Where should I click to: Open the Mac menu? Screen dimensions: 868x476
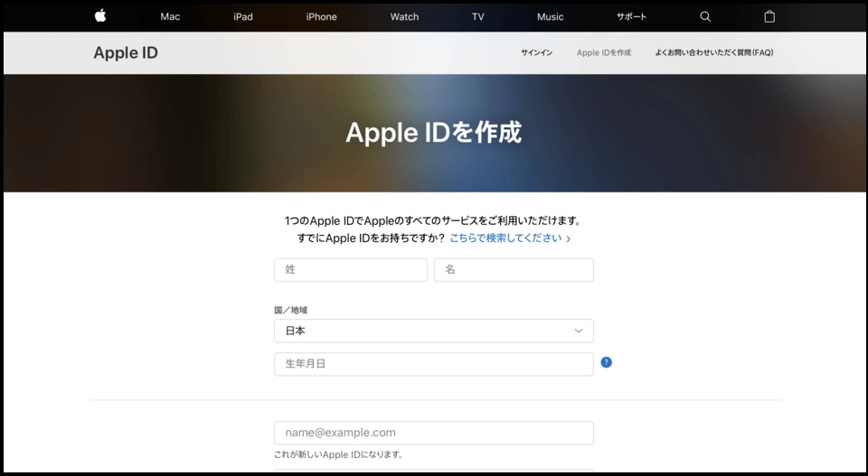pos(170,16)
